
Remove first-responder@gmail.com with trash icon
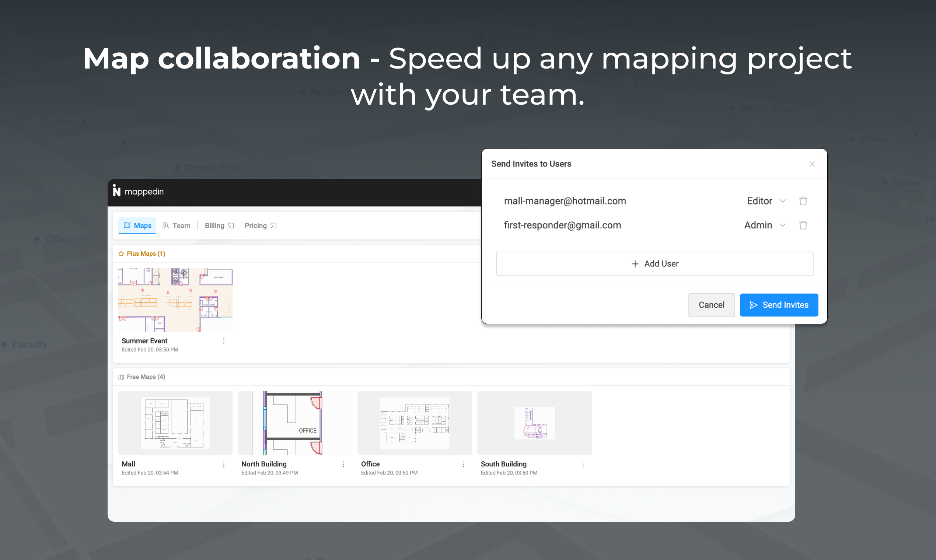[x=803, y=225]
